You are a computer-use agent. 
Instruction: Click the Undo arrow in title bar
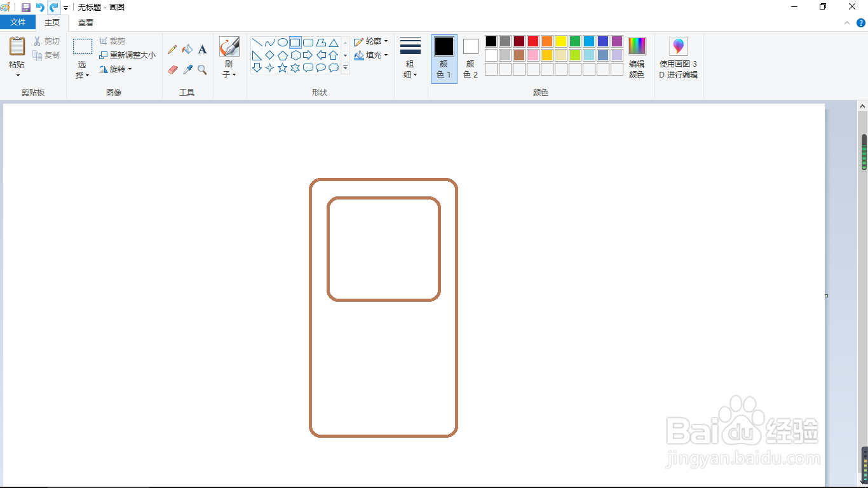pos(40,7)
